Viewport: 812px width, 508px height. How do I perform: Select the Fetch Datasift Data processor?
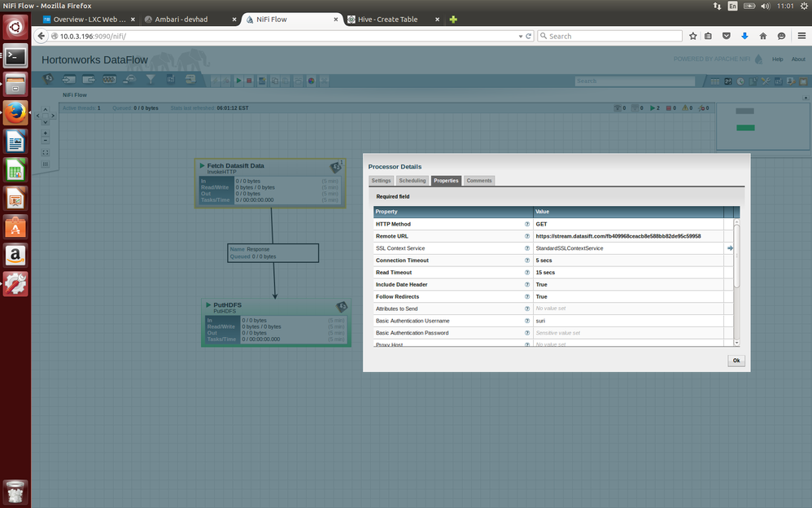pos(270,183)
